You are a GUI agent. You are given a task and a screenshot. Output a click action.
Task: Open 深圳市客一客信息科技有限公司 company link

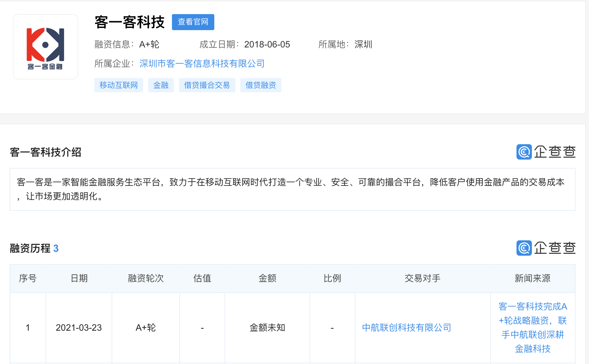[202, 63]
